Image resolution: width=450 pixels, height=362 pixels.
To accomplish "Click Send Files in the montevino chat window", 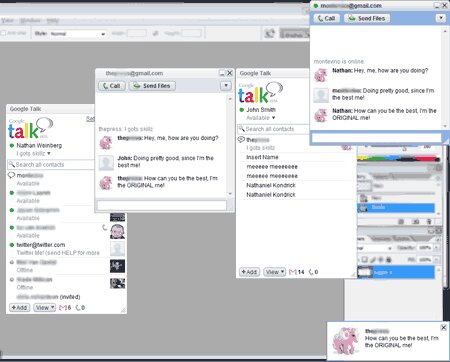I will (x=367, y=18).
